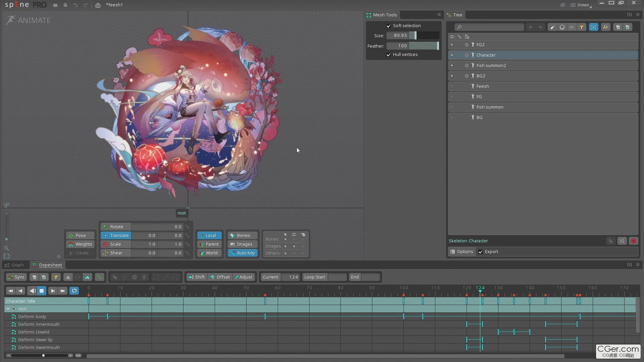Viewport: 644px width, 362px height.
Task: Select Translate tool
Action: pyautogui.click(x=116, y=236)
